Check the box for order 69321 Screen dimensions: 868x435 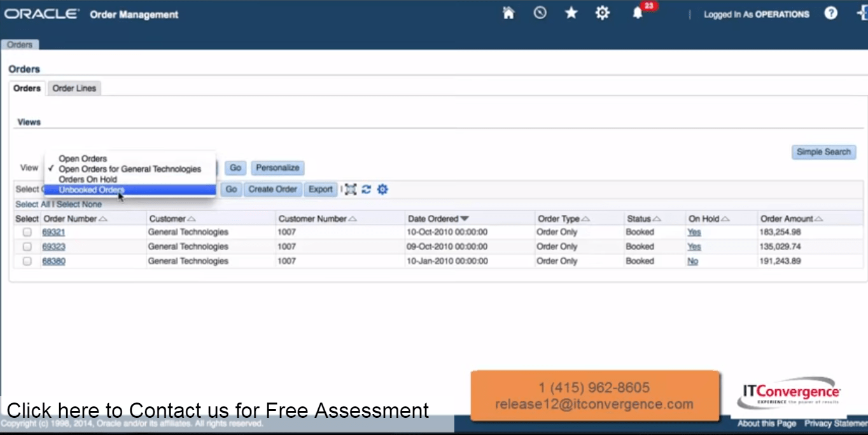27,232
